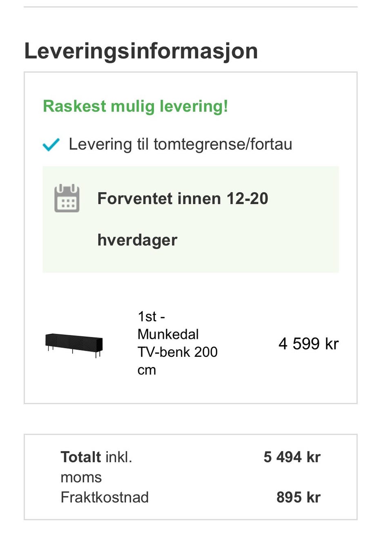
Task: Click the blue checkmark beside delivery option
Action: point(51,145)
